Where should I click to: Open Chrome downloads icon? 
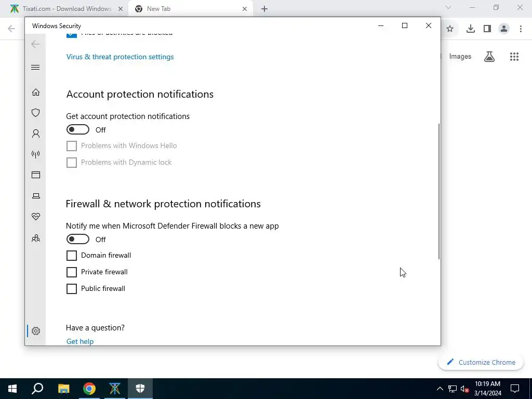(x=470, y=29)
